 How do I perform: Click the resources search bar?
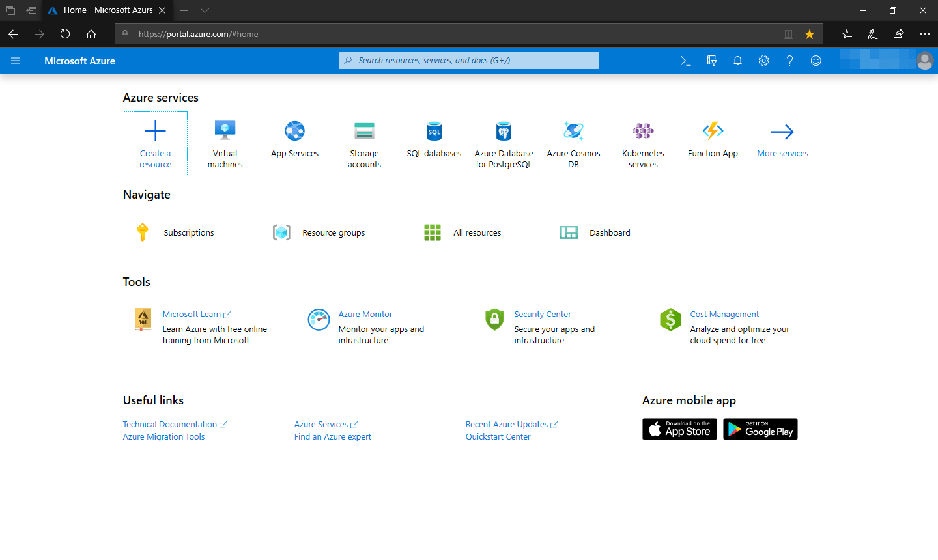click(x=468, y=60)
